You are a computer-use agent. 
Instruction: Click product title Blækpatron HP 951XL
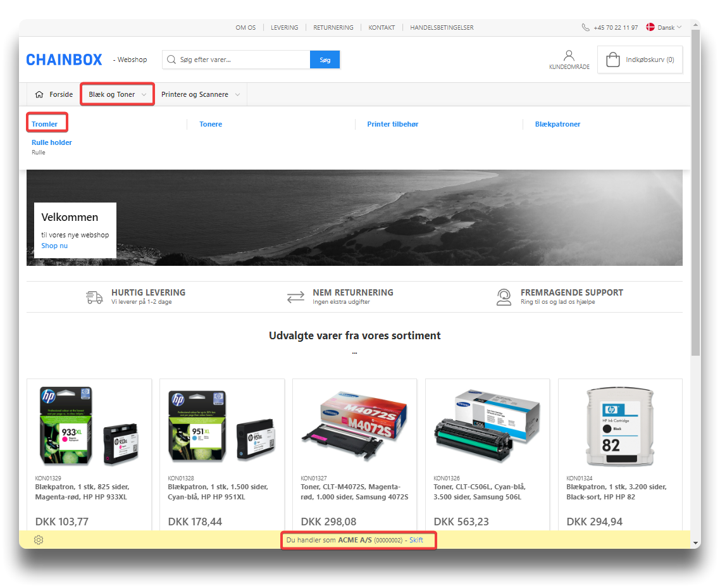tap(218, 492)
